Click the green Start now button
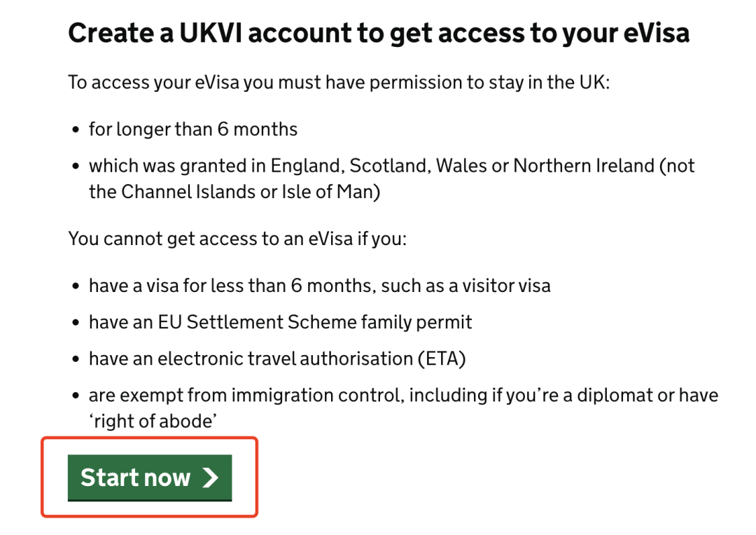 149,478
